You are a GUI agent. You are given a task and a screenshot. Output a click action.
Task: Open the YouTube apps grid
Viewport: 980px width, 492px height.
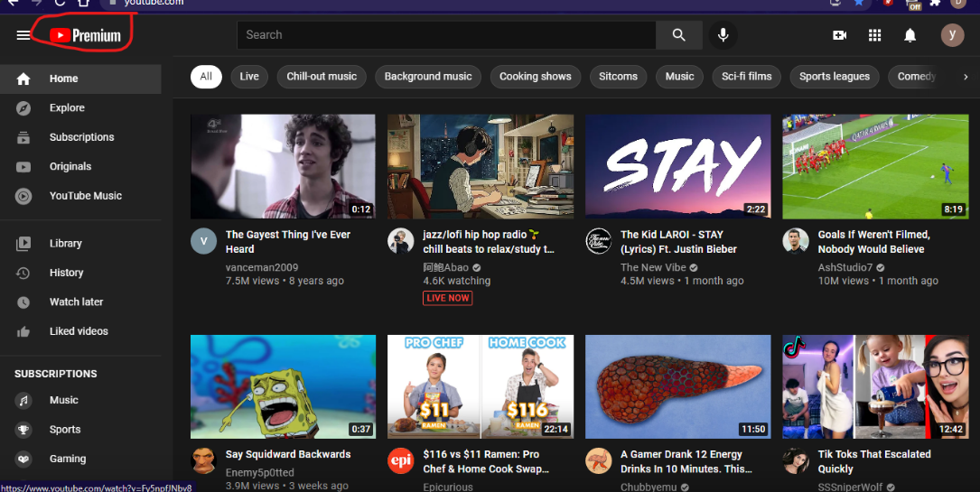[x=875, y=35]
